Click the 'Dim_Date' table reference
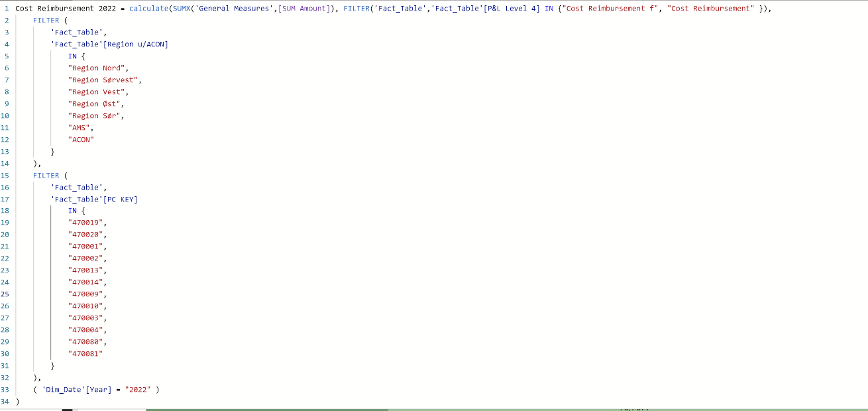Image resolution: width=868 pixels, height=411 pixels. [x=64, y=390]
